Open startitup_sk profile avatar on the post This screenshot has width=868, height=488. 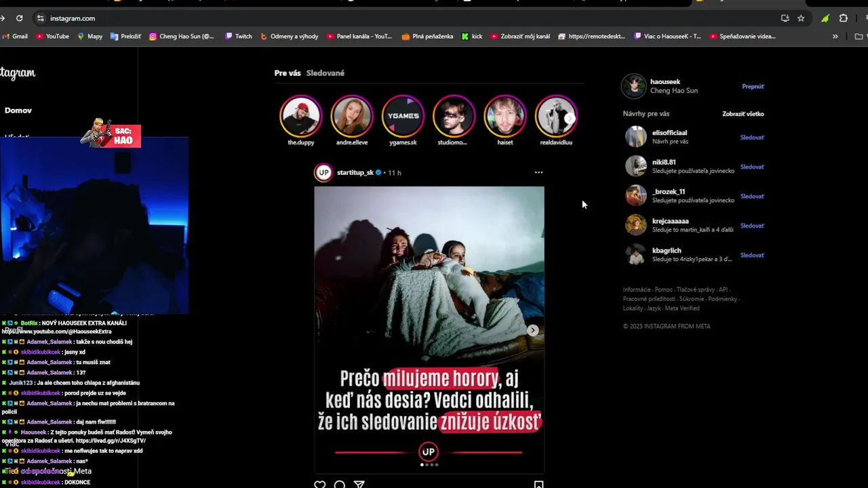(323, 173)
